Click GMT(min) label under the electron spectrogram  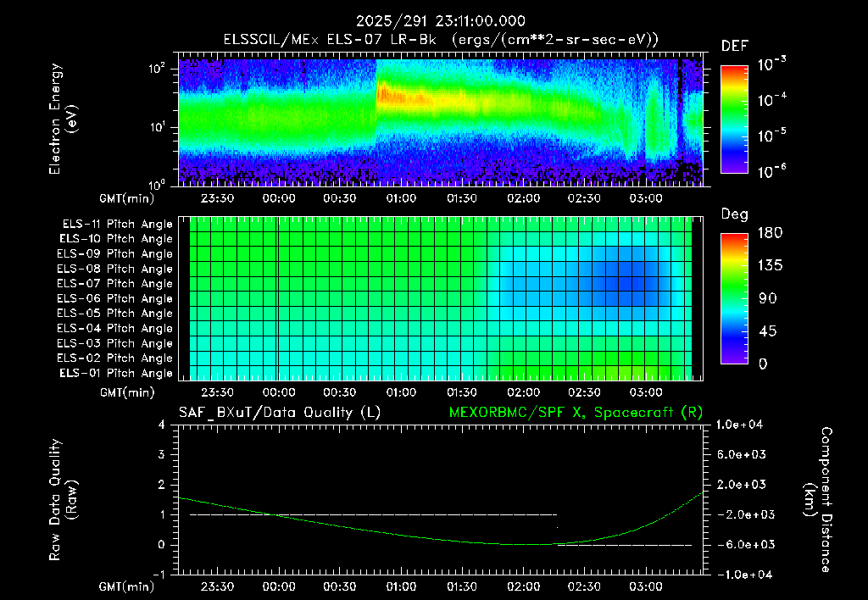pos(127,198)
